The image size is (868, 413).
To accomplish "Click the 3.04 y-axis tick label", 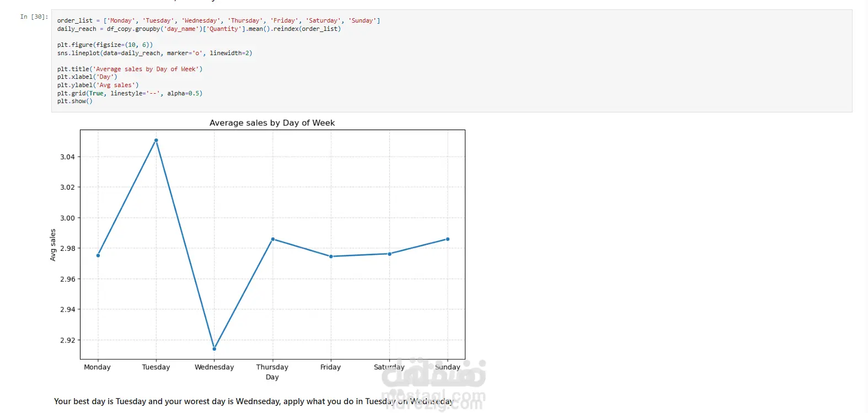I will coord(67,157).
